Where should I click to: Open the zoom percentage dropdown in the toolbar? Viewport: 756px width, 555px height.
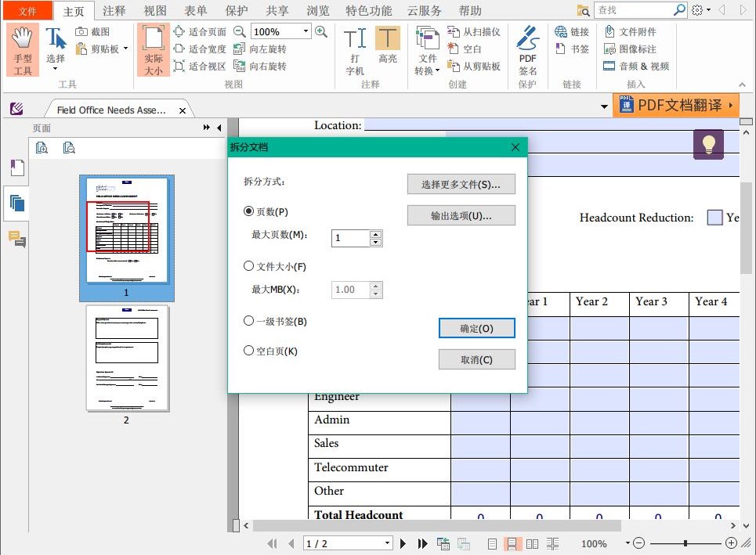(304, 32)
